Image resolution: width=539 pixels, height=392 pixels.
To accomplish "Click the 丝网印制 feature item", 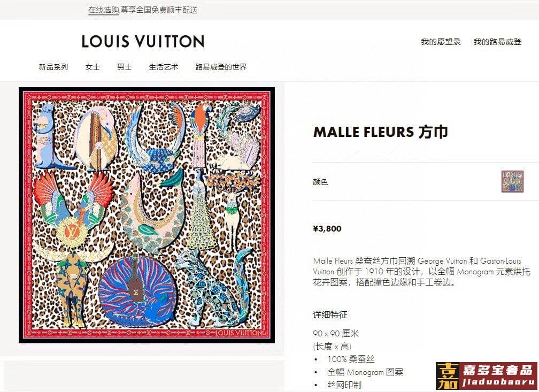I will point(344,385).
